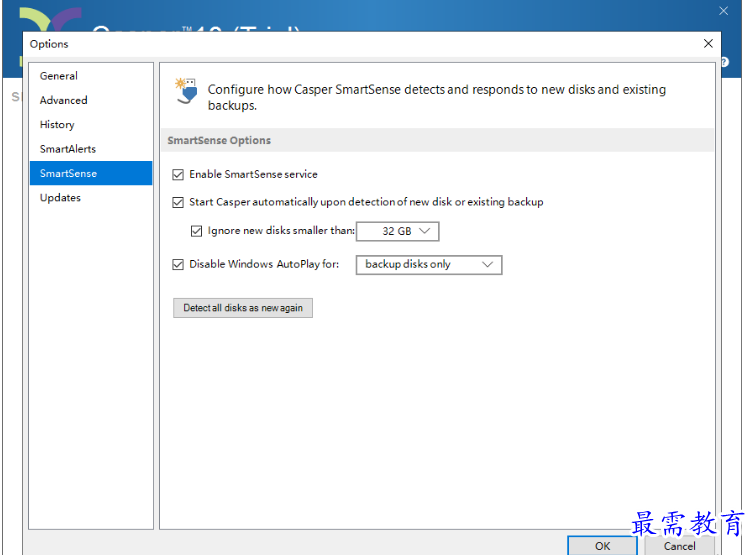Select the SmartSense category
The width and height of the screenshot is (753, 555).
pyautogui.click(x=91, y=173)
